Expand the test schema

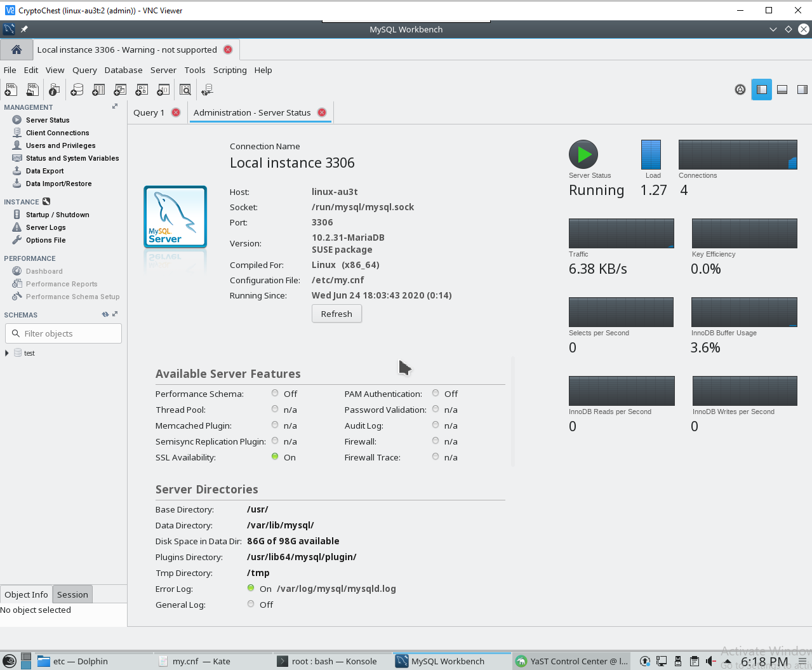click(x=6, y=353)
